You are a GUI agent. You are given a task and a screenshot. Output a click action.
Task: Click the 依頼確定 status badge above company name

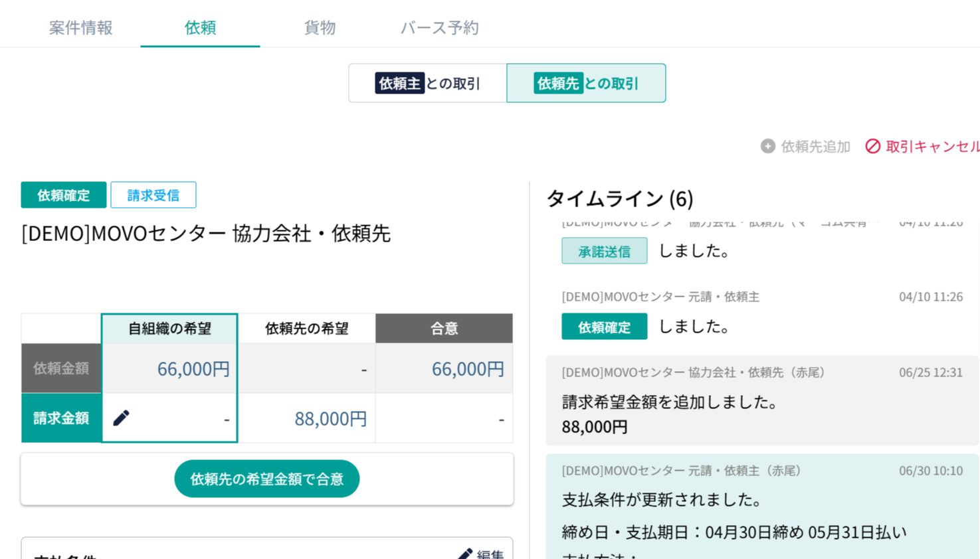coord(64,195)
